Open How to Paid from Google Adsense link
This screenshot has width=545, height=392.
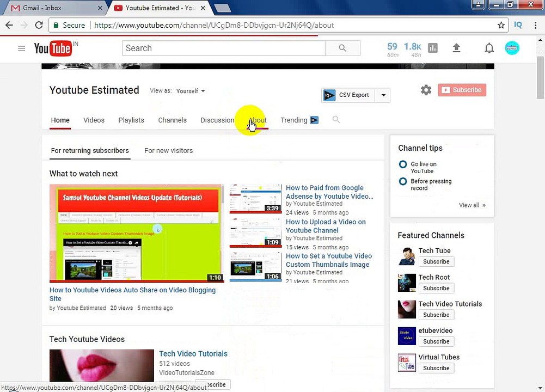(329, 192)
